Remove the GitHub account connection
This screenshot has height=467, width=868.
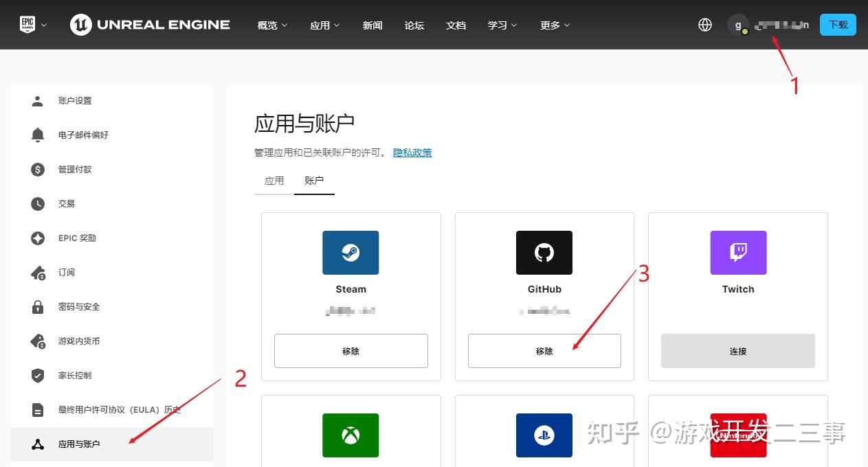(544, 351)
